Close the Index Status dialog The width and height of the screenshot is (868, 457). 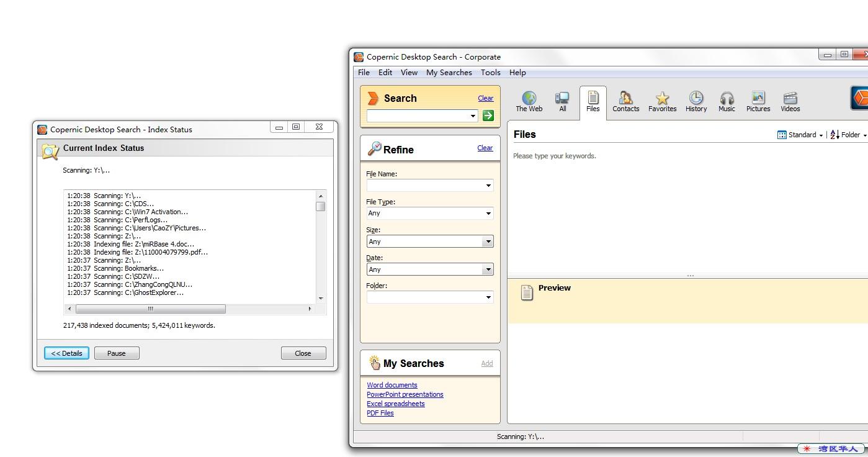[303, 353]
